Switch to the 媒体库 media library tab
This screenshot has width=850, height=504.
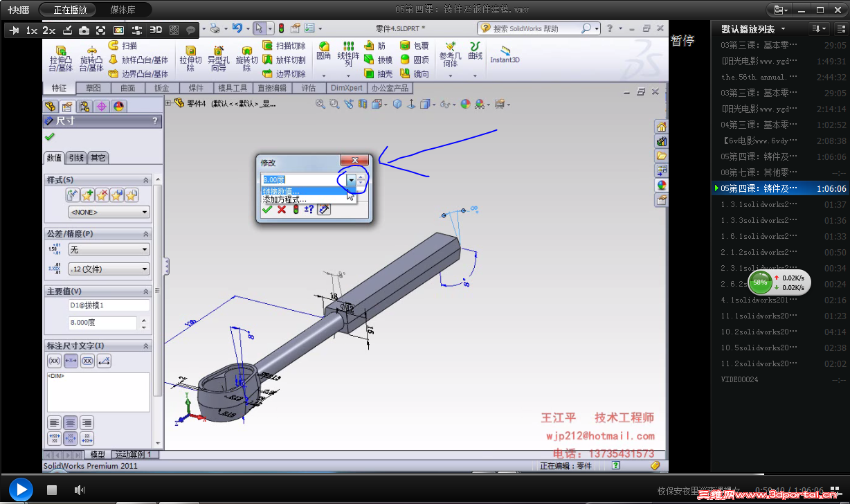tap(123, 10)
